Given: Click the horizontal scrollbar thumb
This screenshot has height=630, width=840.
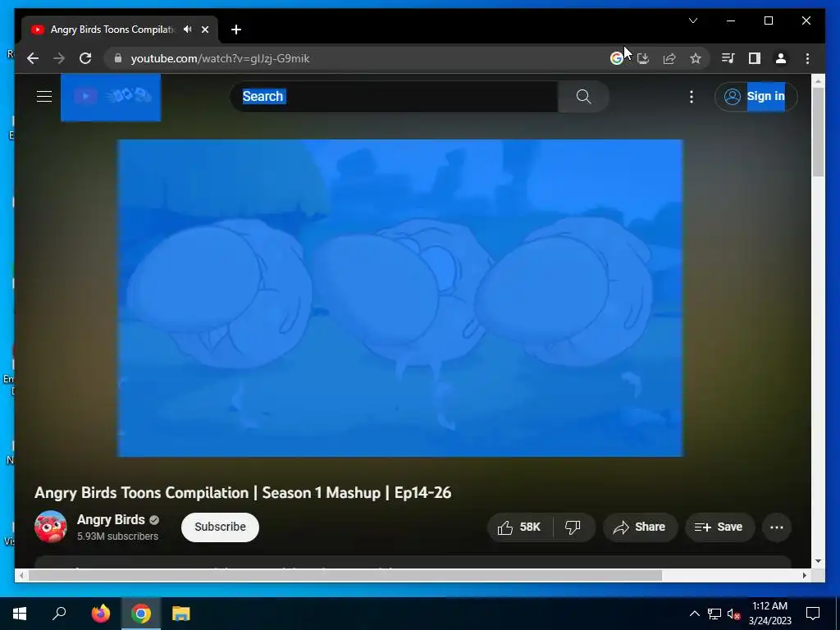Looking at the screenshot, I should point(345,575).
